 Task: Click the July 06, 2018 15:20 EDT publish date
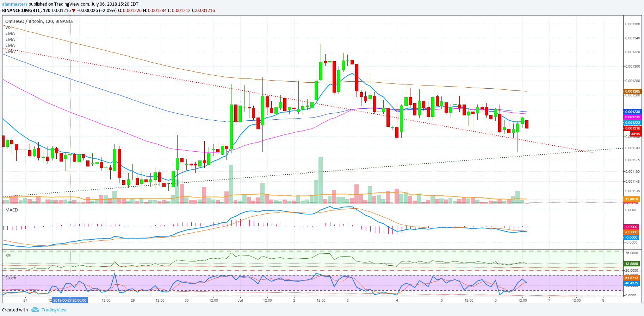(115, 4)
